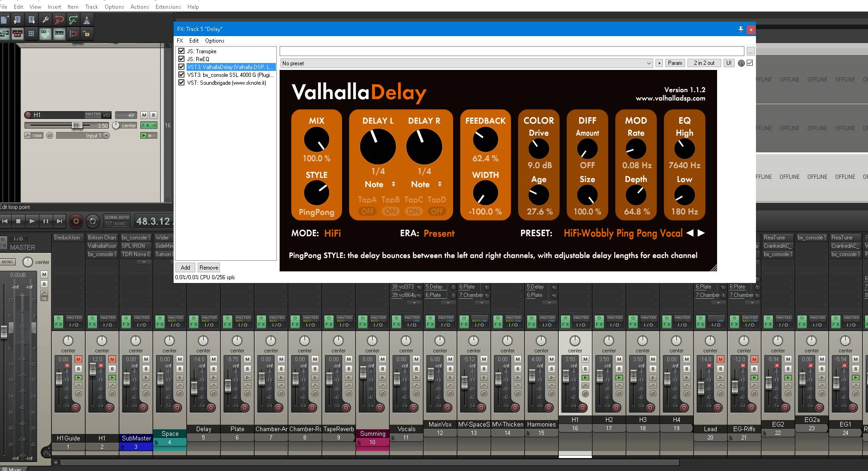Toggle the transport Repeat loop button
This screenshot has height=471, width=868.
click(93, 221)
